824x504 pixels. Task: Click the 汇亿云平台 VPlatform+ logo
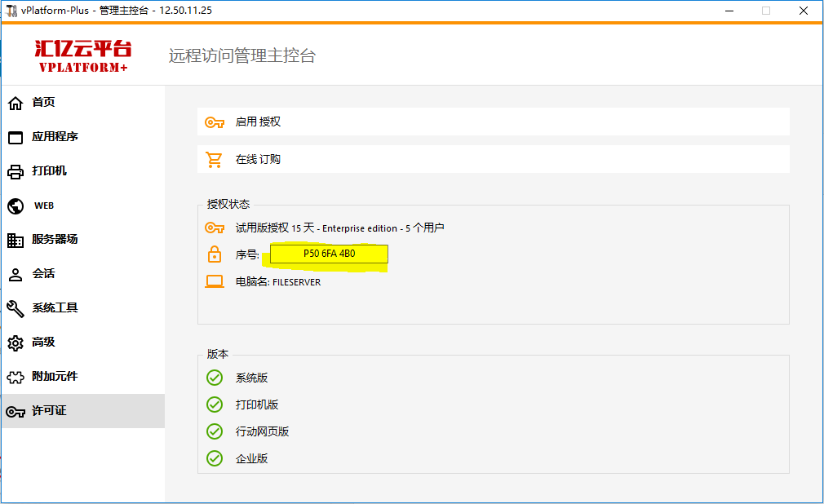82,55
